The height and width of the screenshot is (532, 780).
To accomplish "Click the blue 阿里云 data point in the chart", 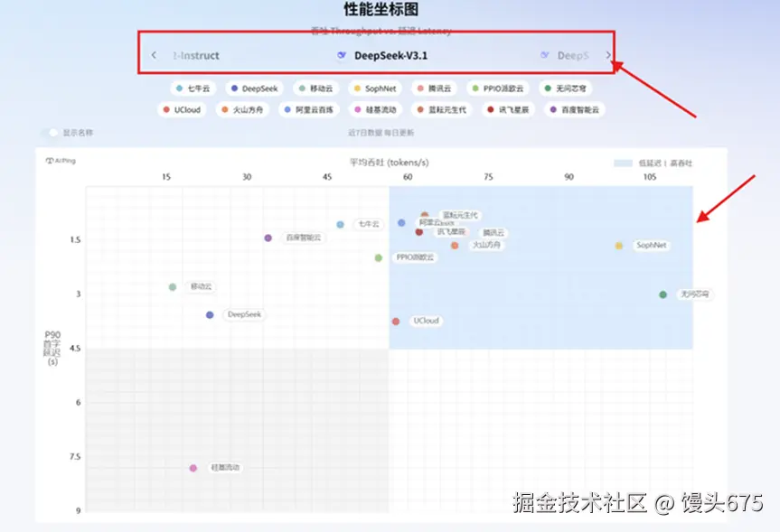I will [401, 223].
